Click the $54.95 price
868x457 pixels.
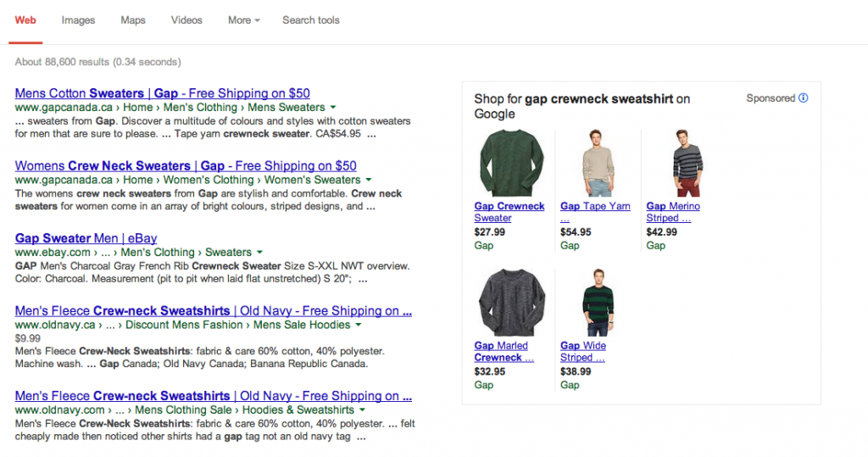click(576, 232)
